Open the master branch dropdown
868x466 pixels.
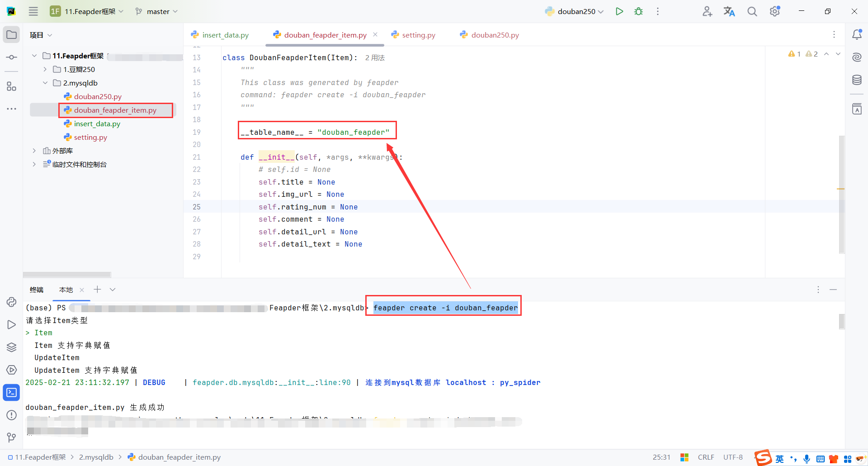point(156,11)
